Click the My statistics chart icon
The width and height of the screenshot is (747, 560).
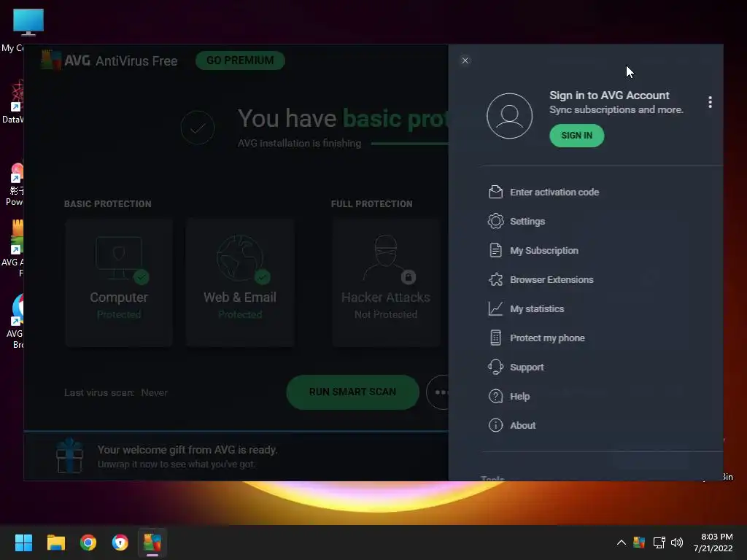495,308
